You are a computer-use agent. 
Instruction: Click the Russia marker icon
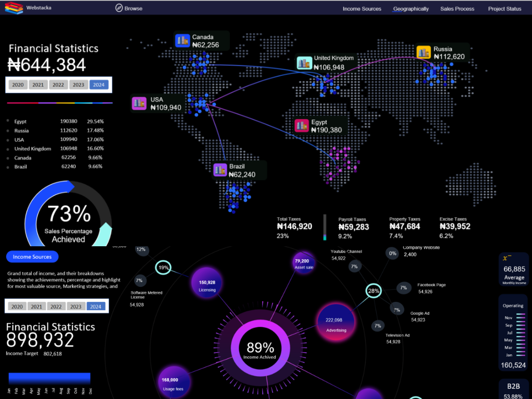pyautogui.click(x=423, y=52)
